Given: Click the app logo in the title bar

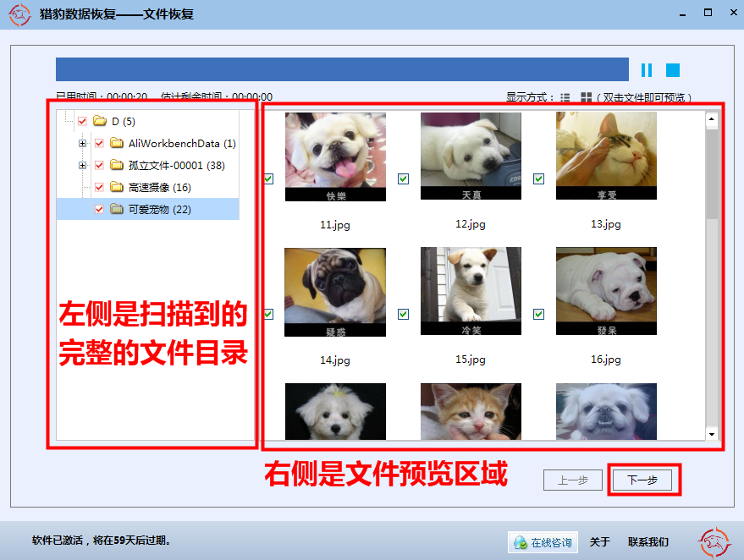Looking at the screenshot, I should 19,14.
